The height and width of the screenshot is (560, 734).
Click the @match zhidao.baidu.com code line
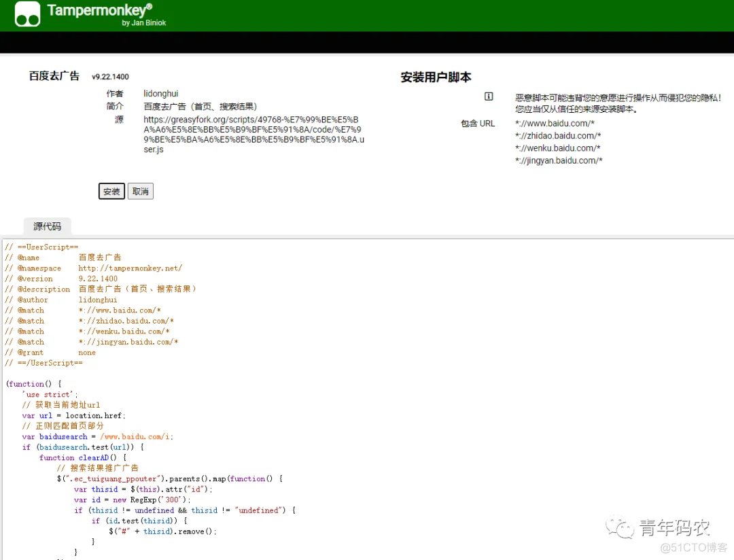(x=90, y=321)
